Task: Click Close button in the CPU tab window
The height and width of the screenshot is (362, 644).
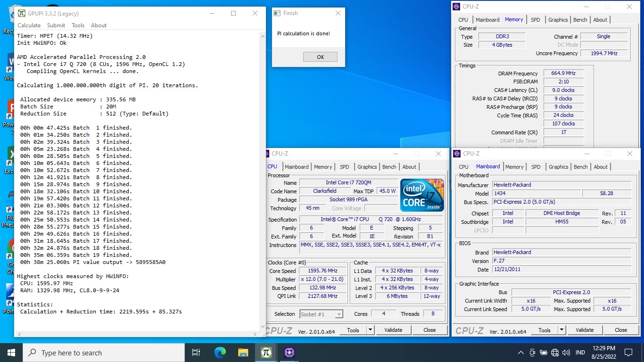Action: click(429, 330)
